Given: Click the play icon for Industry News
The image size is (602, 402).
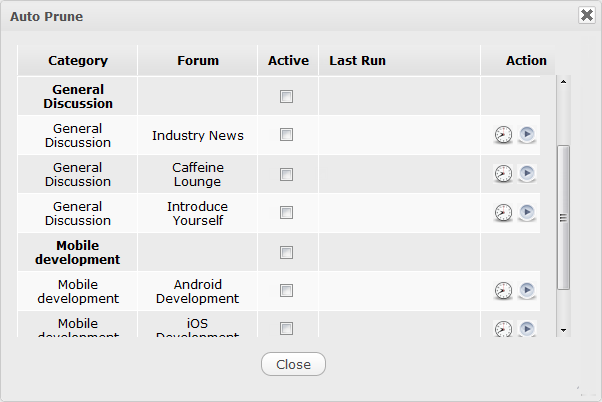Looking at the screenshot, I should tap(527, 135).
